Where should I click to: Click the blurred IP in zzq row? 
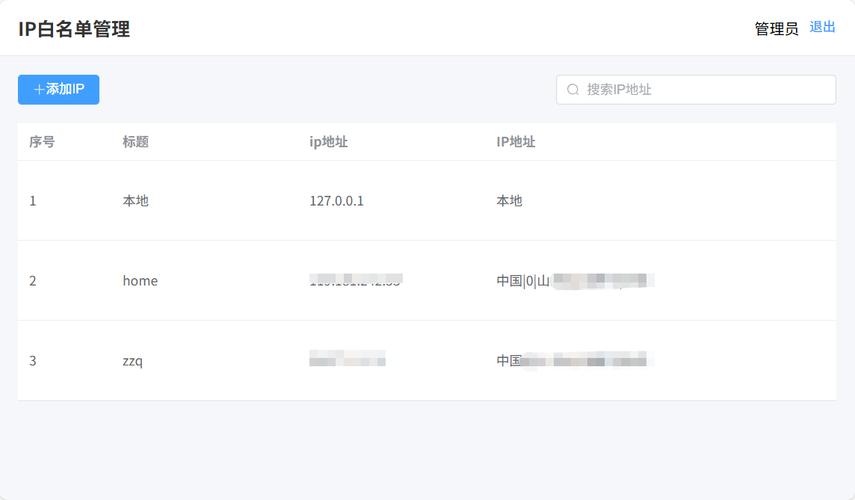[x=347, y=358]
